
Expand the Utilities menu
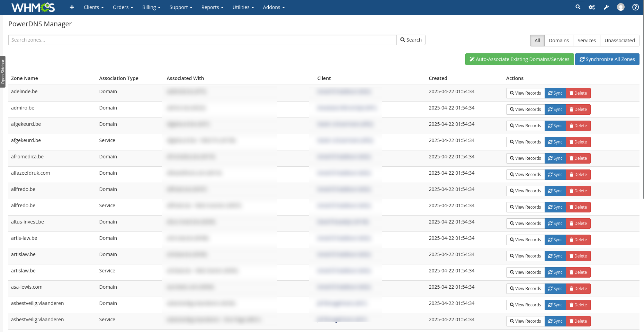click(x=243, y=7)
